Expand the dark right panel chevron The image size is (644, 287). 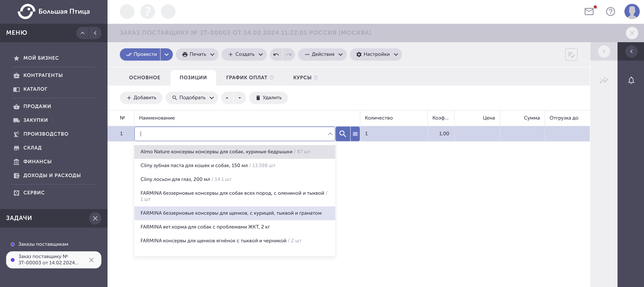point(631,51)
